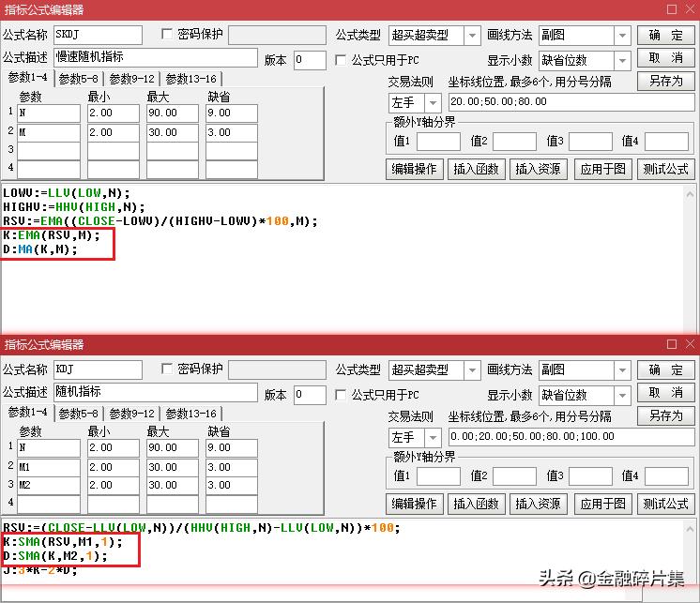The width and height of the screenshot is (700, 603).
Task: Open 交易法则 左手 dropdown in SKDJ editor
Action: [x=433, y=103]
